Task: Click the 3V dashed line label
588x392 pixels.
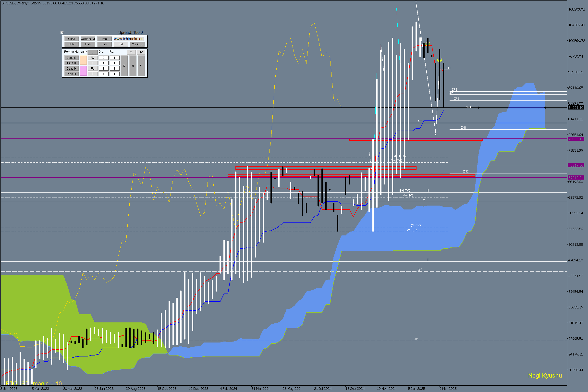Action: (416, 339)
